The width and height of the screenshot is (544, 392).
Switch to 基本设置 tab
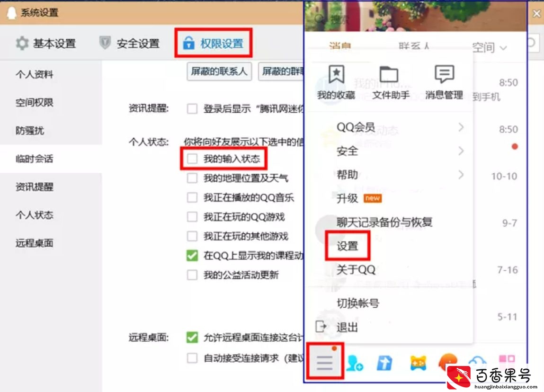coord(46,44)
